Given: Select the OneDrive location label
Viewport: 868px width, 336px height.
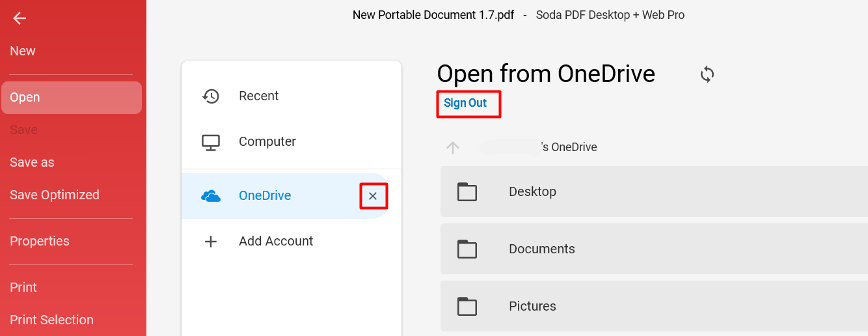Looking at the screenshot, I should point(265,195).
